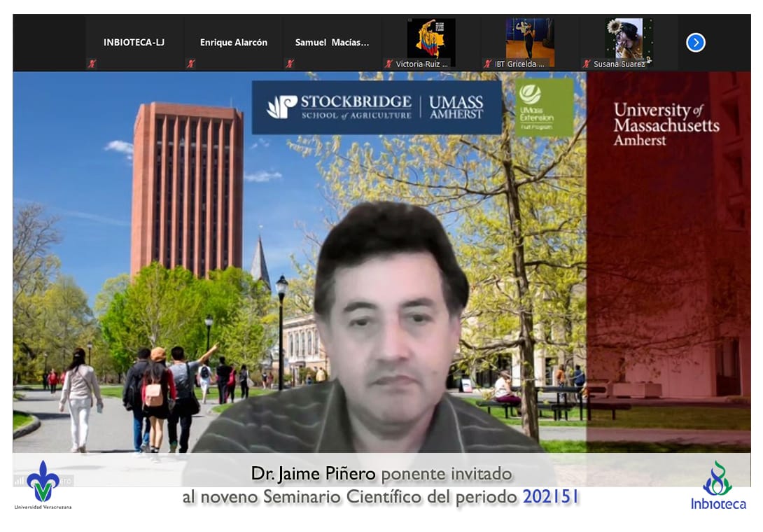Click muted mic icon beside IBT Gricelda
The height and width of the screenshot is (532, 763).
488,64
